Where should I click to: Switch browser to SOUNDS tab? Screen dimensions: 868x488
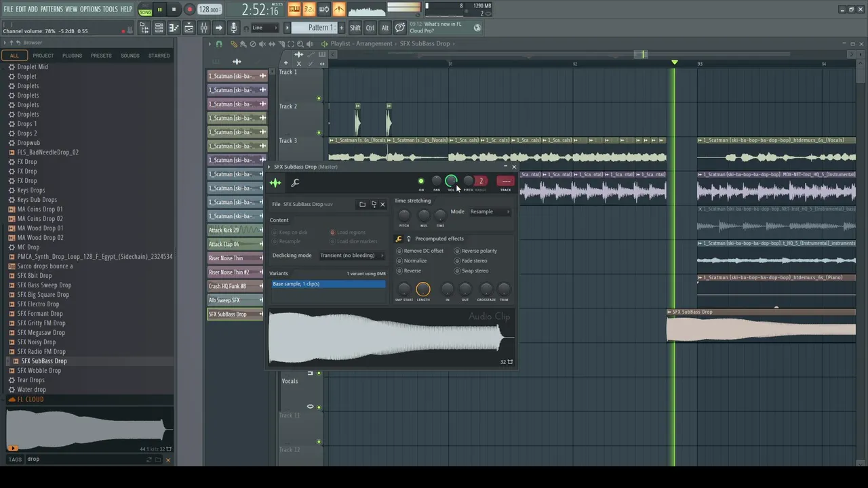(130, 56)
